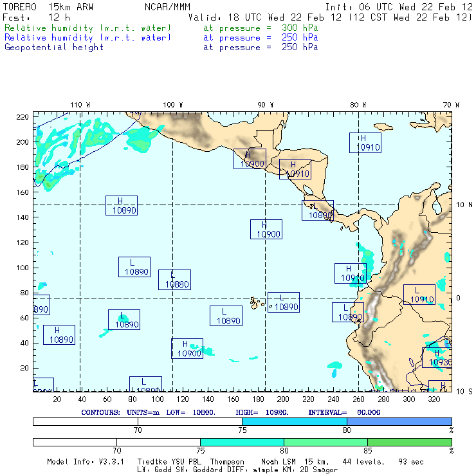Image resolution: width=476 pixels, height=476 pixels.
Task: Click the 'CONTOURS: UNITS=m' label
Action: coord(120,412)
